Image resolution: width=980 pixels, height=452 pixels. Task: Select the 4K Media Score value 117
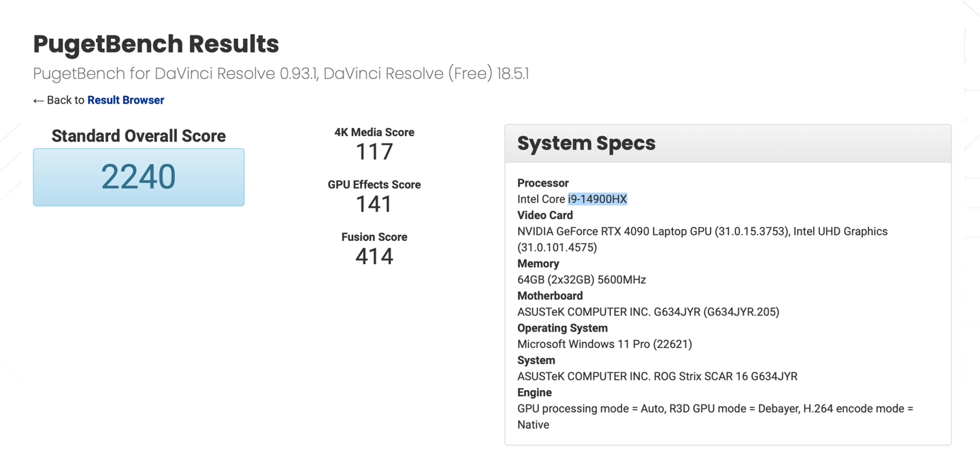pyautogui.click(x=374, y=152)
